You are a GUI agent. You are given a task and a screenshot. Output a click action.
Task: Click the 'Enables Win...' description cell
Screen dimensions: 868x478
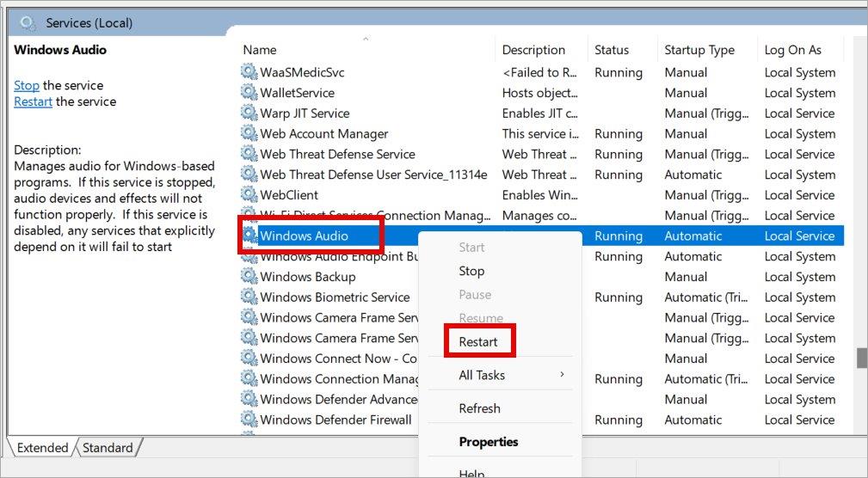539,195
